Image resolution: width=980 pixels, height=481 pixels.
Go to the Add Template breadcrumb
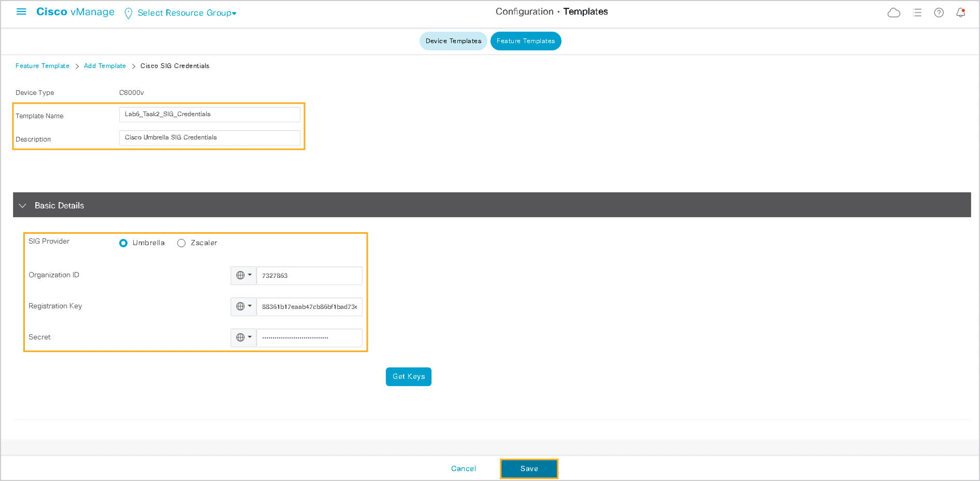point(105,66)
